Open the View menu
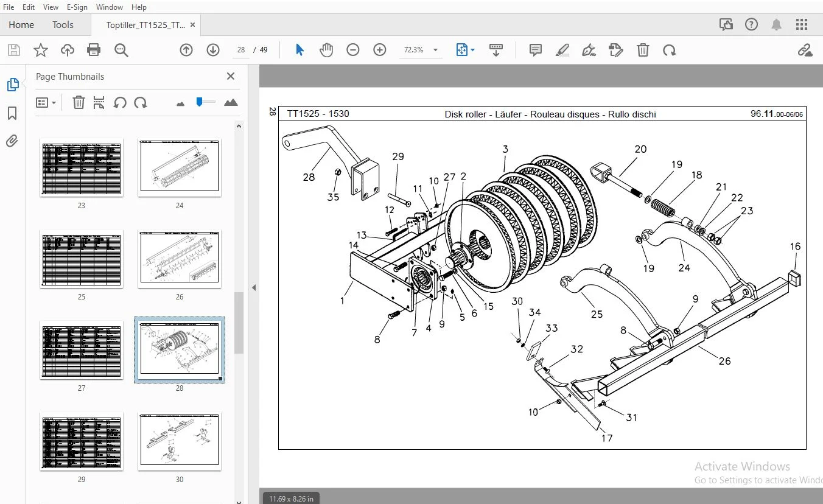 [x=51, y=7]
